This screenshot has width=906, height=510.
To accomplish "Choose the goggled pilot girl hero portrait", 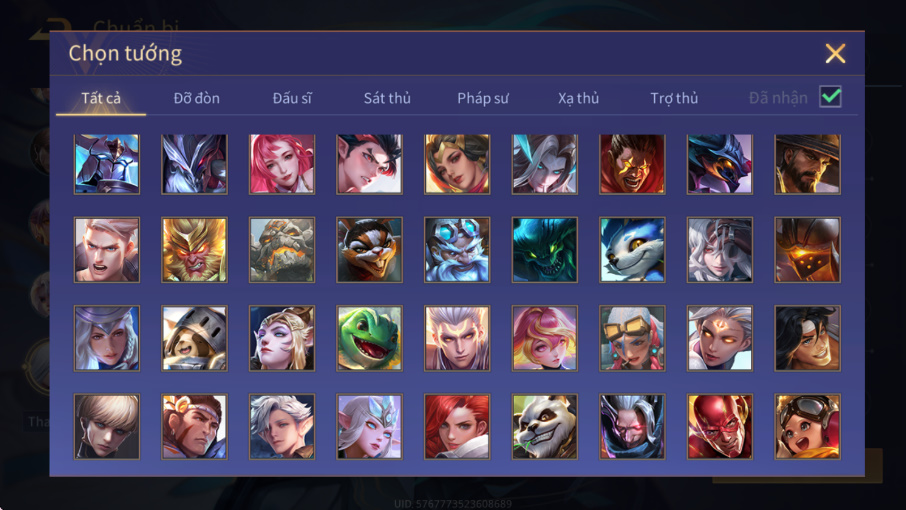I will coord(807,426).
